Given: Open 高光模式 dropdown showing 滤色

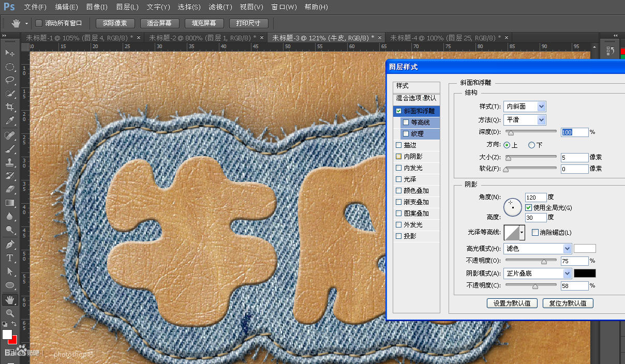Looking at the screenshot, I should pos(538,249).
